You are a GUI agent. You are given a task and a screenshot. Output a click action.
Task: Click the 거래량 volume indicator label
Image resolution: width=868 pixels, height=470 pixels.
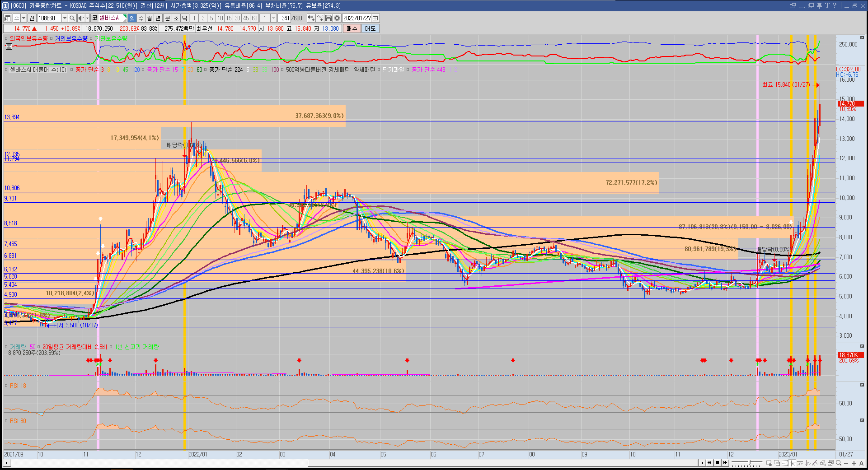[x=18, y=347]
